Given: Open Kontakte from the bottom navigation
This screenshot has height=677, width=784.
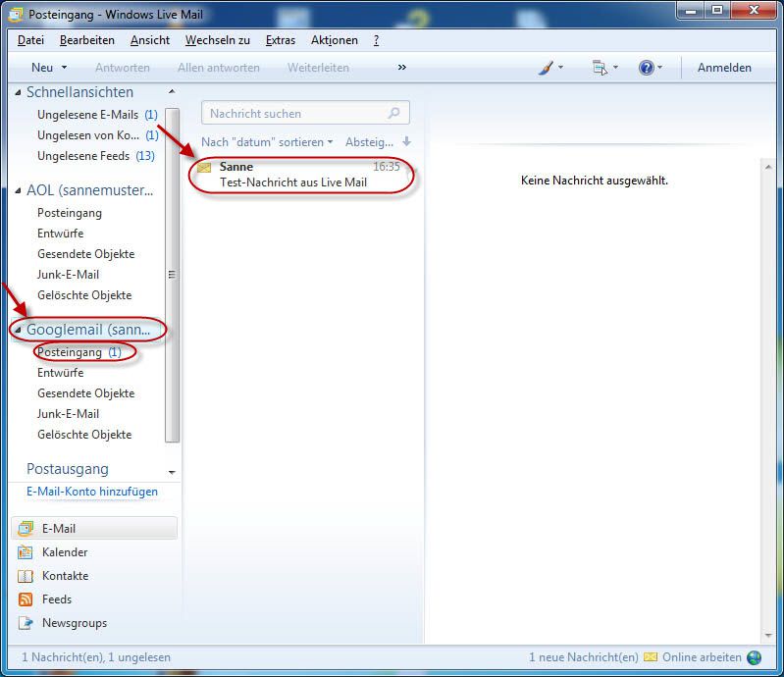Looking at the screenshot, I should (65, 576).
